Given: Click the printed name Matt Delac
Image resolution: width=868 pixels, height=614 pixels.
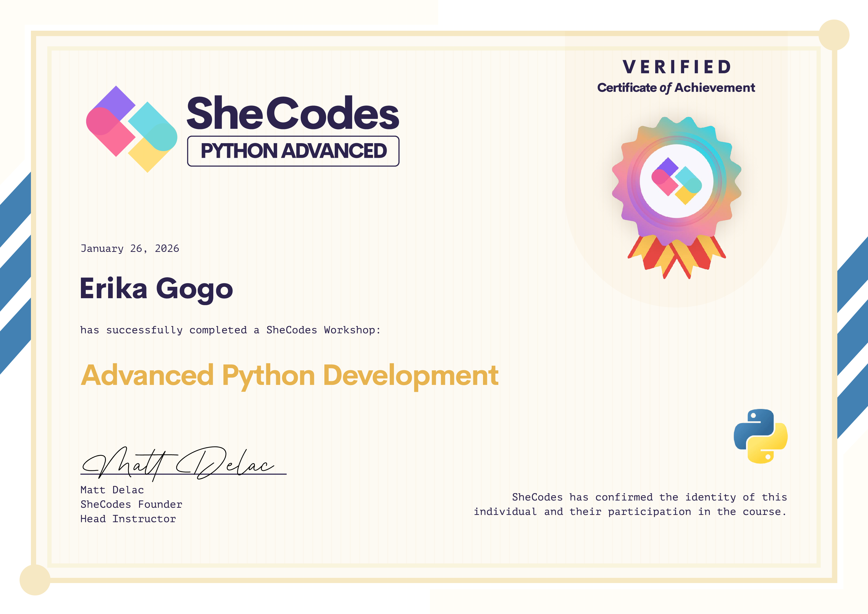Looking at the screenshot, I should [x=112, y=490].
